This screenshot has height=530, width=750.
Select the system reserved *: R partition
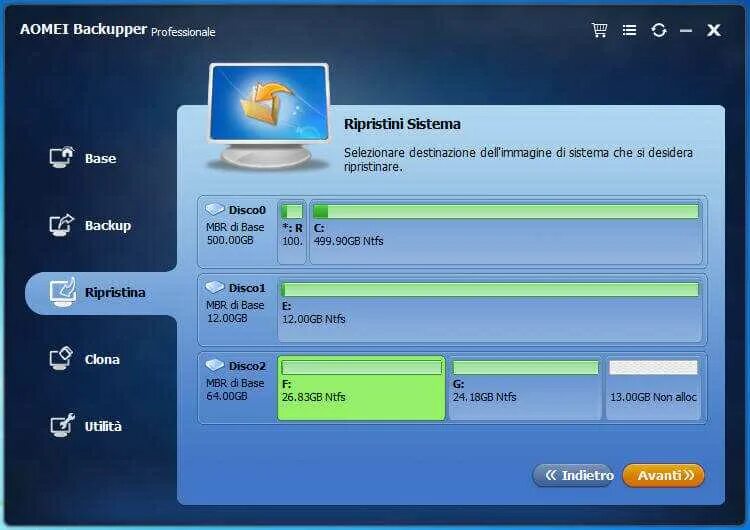click(292, 232)
